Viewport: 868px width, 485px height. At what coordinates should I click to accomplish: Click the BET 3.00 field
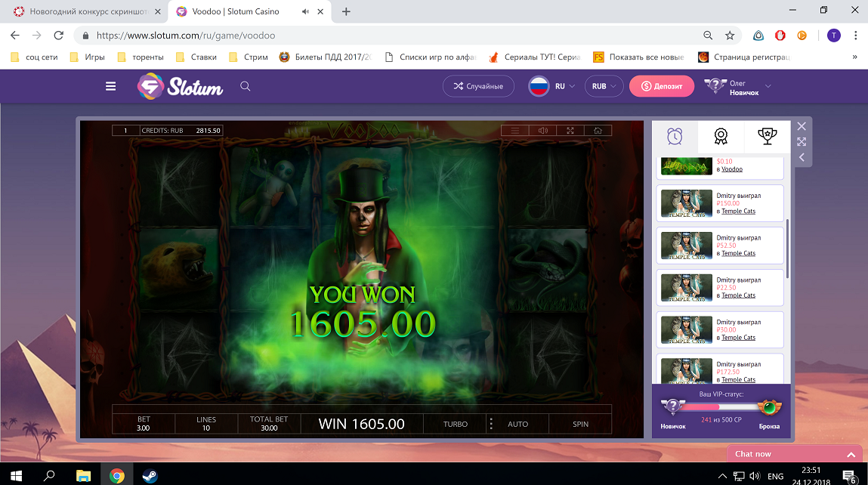144,424
